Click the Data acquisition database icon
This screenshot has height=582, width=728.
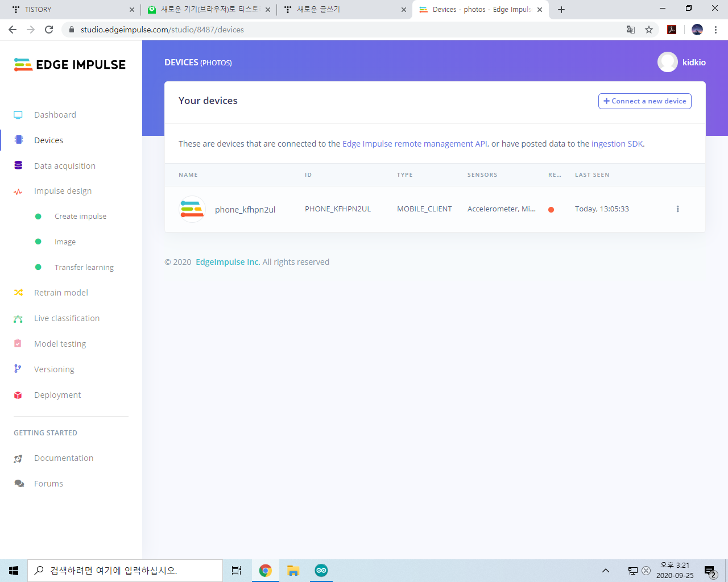[x=18, y=165]
